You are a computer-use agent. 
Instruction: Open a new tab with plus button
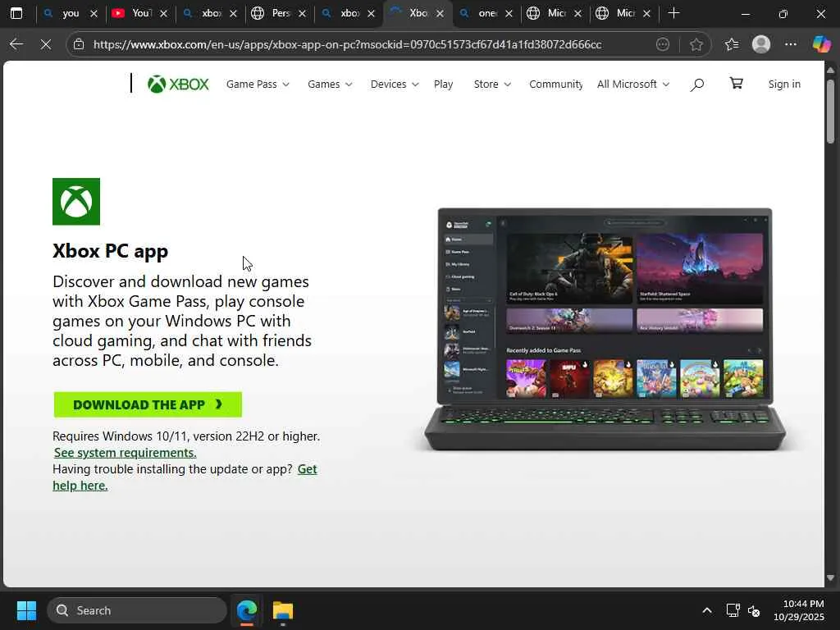(x=674, y=13)
